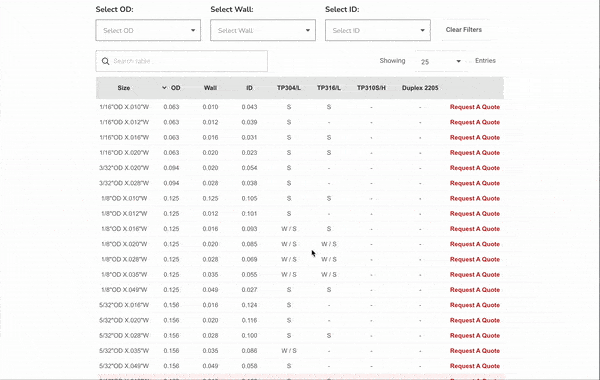Image resolution: width=600 pixels, height=380 pixels.
Task: Request a quote for 5/32"OD X.020"W
Action: [474, 320]
